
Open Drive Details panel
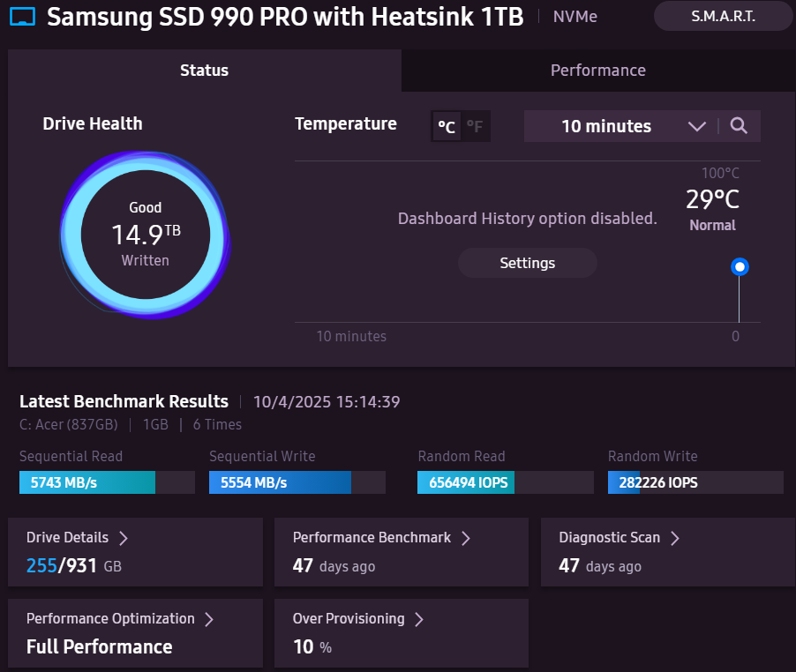[x=135, y=552]
